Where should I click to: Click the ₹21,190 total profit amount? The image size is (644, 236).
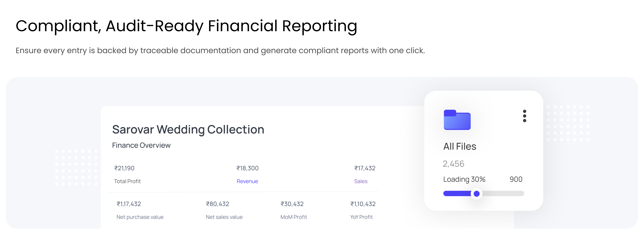124,168
